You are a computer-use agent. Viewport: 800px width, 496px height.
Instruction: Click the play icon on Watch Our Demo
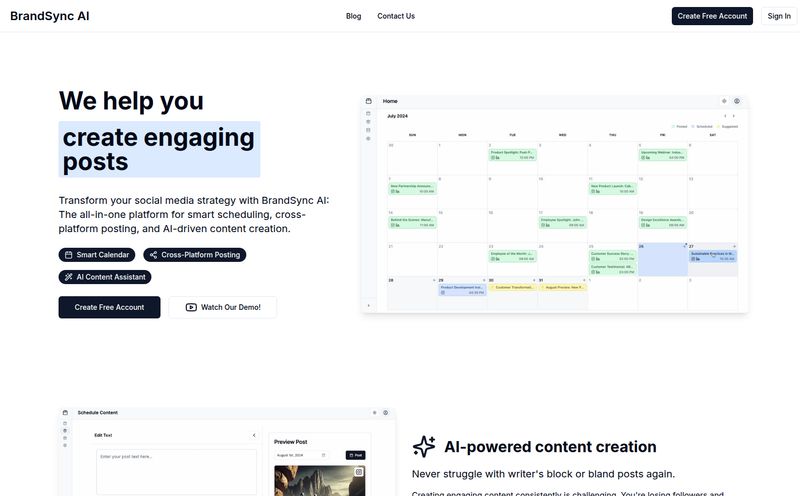191,307
